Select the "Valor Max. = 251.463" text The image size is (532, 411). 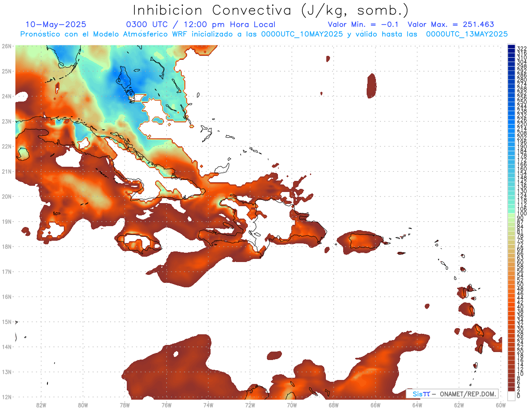(x=451, y=24)
